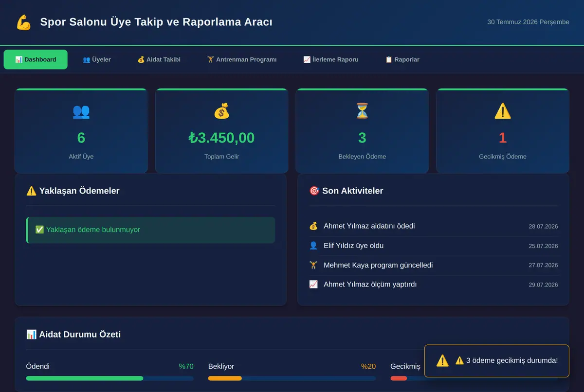Open the Aidat Takibi tab
This screenshot has width=584, height=392.
pos(159,59)
